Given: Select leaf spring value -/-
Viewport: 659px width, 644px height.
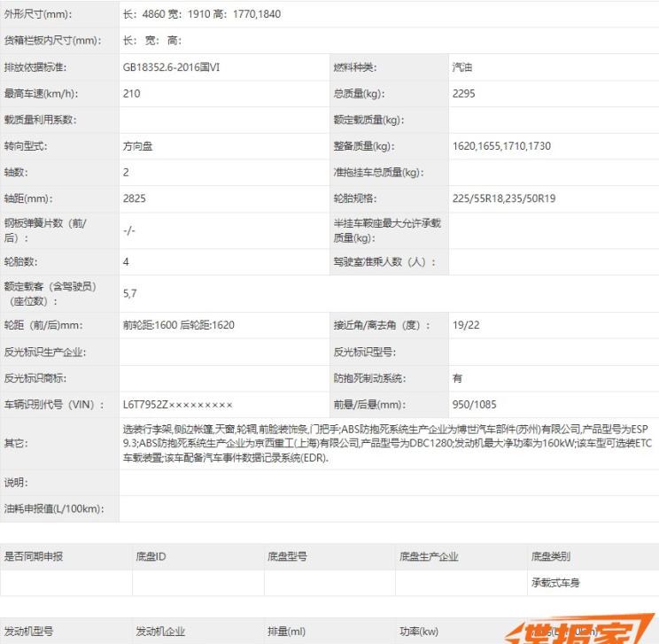Looking at the screenshot, I should click(129, 230).
